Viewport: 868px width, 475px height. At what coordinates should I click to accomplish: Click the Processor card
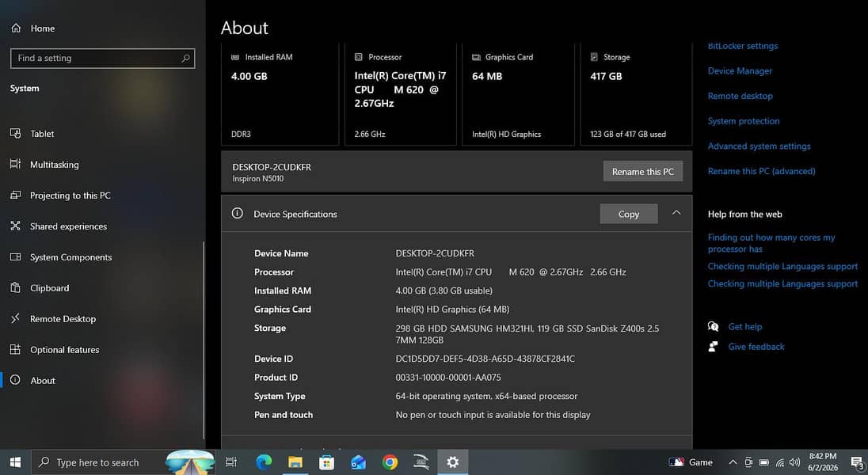tap(400, 95)
